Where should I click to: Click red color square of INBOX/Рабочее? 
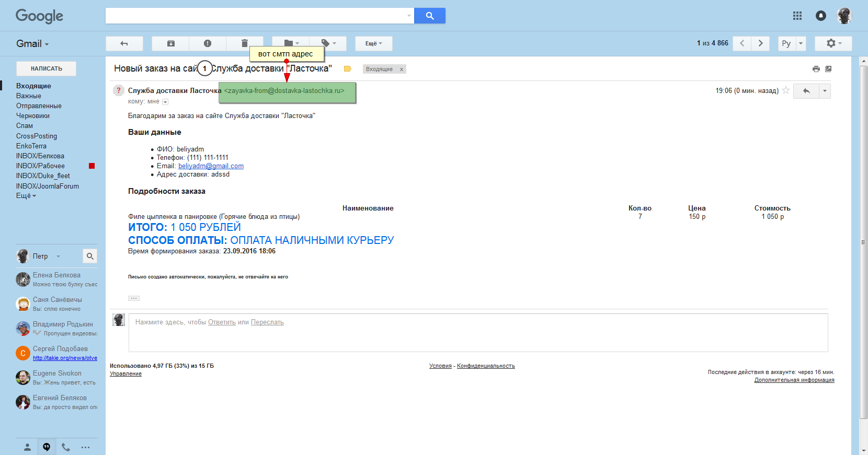point(92,166)
